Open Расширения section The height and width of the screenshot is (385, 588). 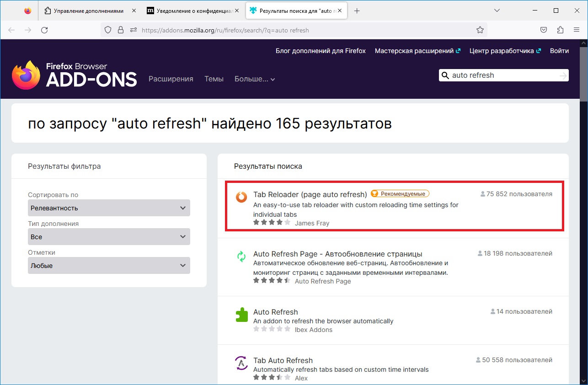(171, 79)
